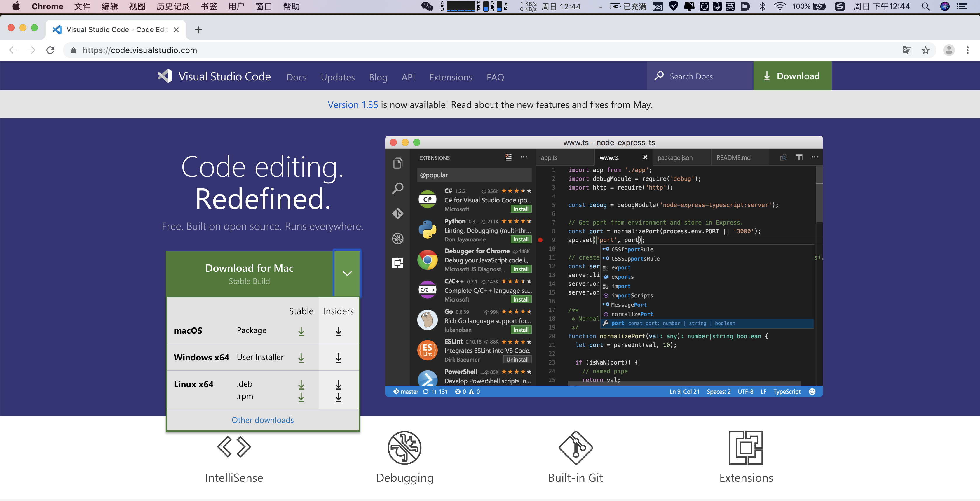Click the Explorer files icon in screenshot
This screenshot has height=501, width=980.
[x=397, y=163]
